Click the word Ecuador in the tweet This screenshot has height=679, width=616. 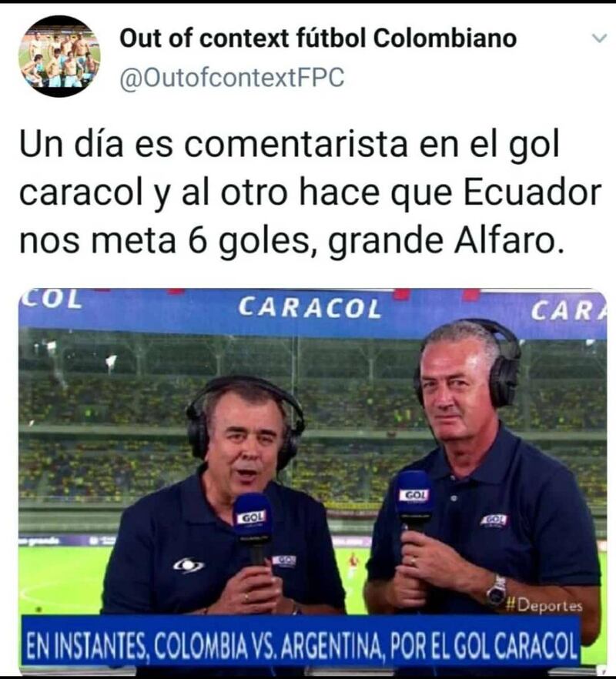(x=533, y=192)
